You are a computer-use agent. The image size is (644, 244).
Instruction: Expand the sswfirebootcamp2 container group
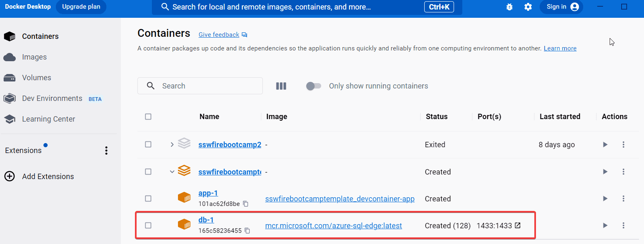pyautogui.click(x=172, y=145)
